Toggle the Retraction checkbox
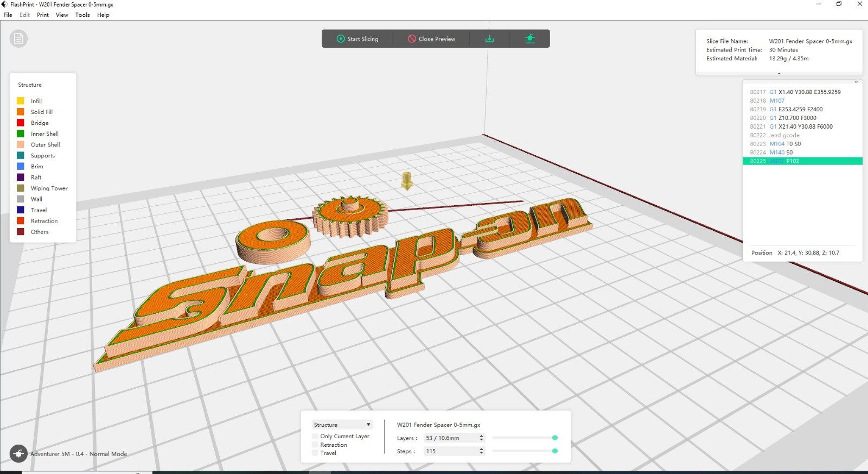Image resolution: width=868 pixels, height=474 pixels. pos(315,445)
